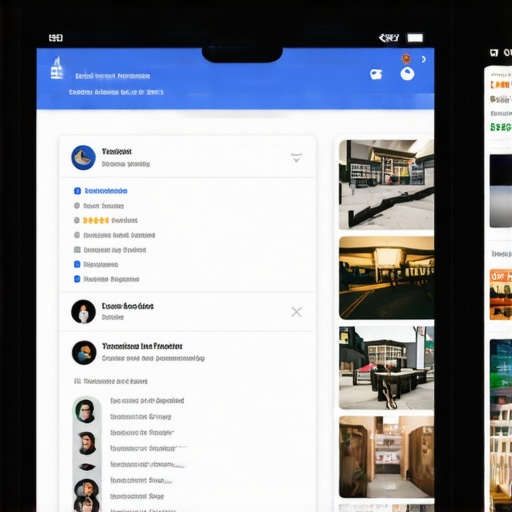Viewport: 512px width, 512px height.
Task: Click the top icon in the right-side window
Action: [x=494, y=53]
